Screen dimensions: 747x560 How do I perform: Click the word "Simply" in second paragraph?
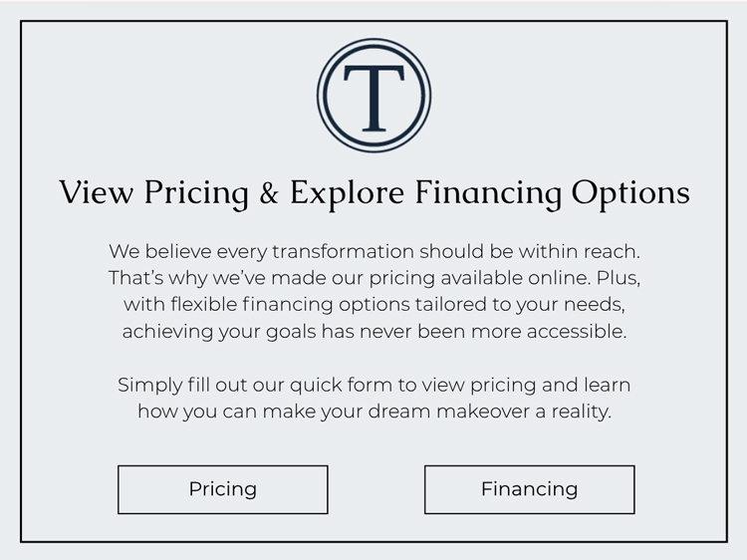point(150,385)
